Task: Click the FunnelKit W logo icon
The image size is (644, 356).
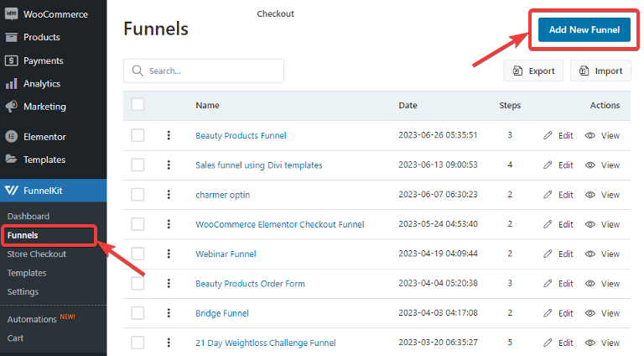Action: click(x=12, y=191)
